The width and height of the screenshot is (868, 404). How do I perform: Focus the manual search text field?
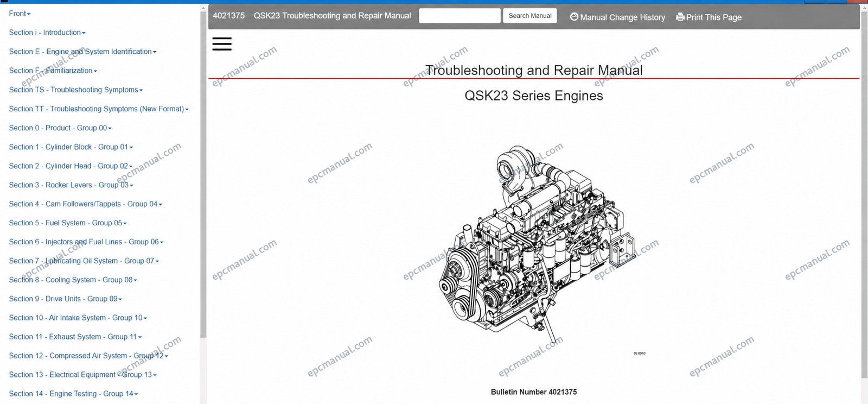click(459, 16)
